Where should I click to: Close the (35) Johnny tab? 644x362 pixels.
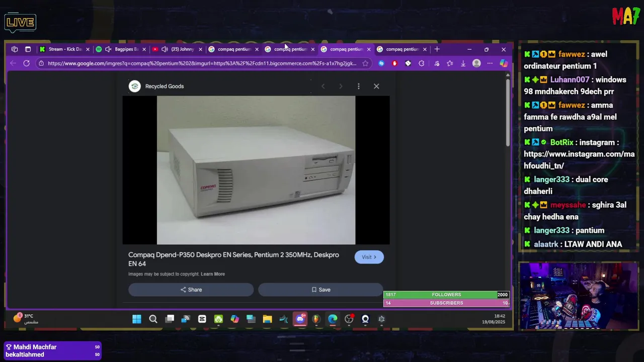point(200,49)
